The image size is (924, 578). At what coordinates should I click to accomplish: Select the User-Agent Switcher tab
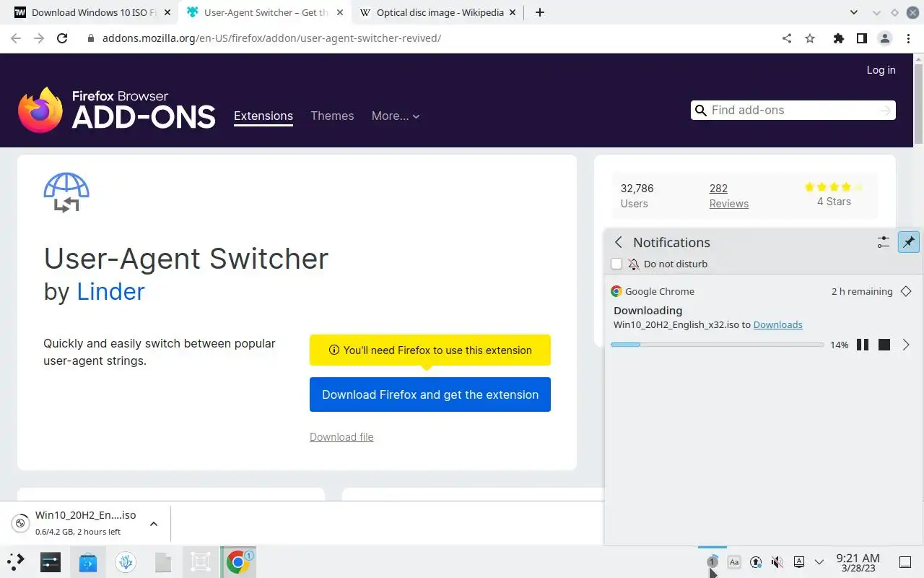tap(264, 12)
